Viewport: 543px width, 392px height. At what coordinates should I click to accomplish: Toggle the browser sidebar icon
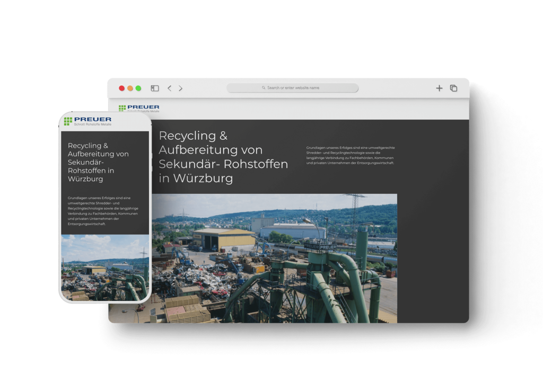click(155, 88)
